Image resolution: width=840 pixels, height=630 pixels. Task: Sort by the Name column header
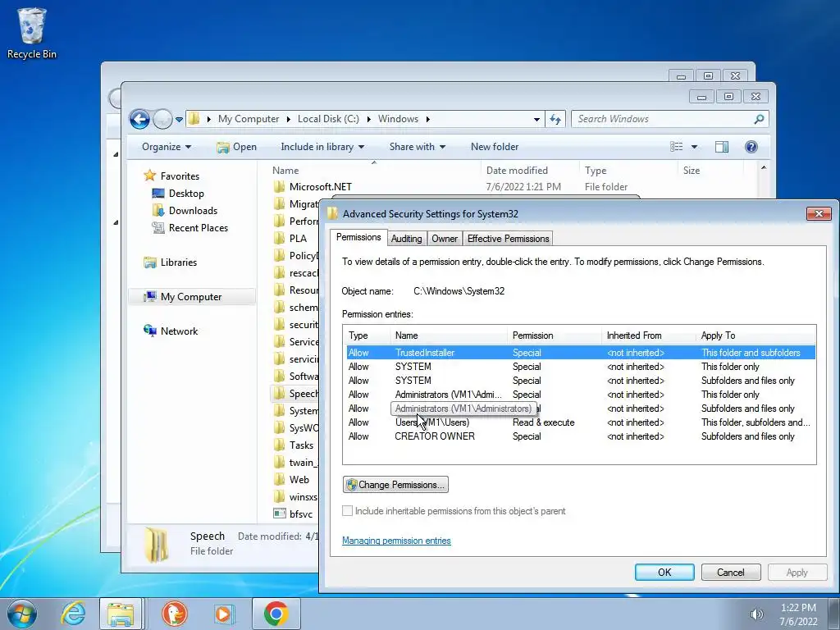(x=285, y=171)
